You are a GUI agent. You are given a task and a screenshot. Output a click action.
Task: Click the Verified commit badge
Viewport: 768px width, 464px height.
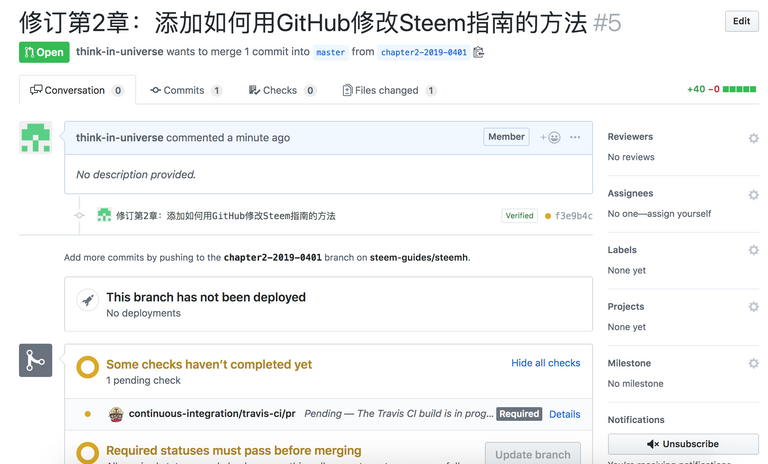(x=519, y=216)
